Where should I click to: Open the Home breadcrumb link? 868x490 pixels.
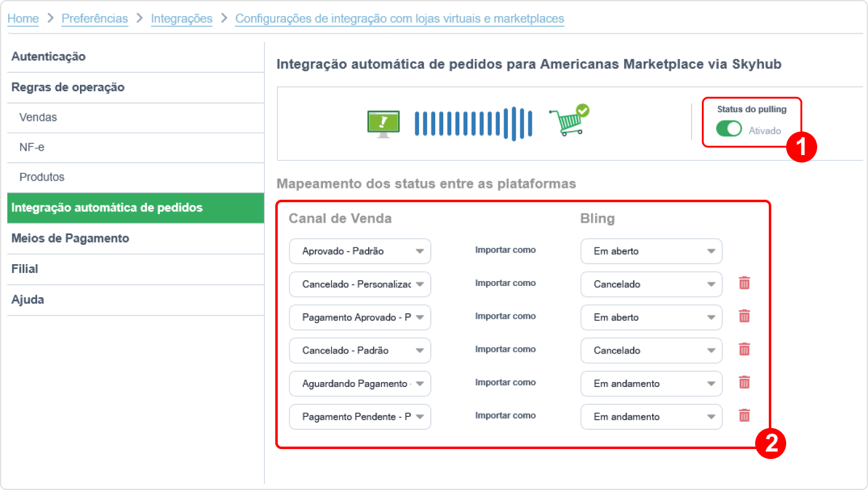(x=23, y=19)
